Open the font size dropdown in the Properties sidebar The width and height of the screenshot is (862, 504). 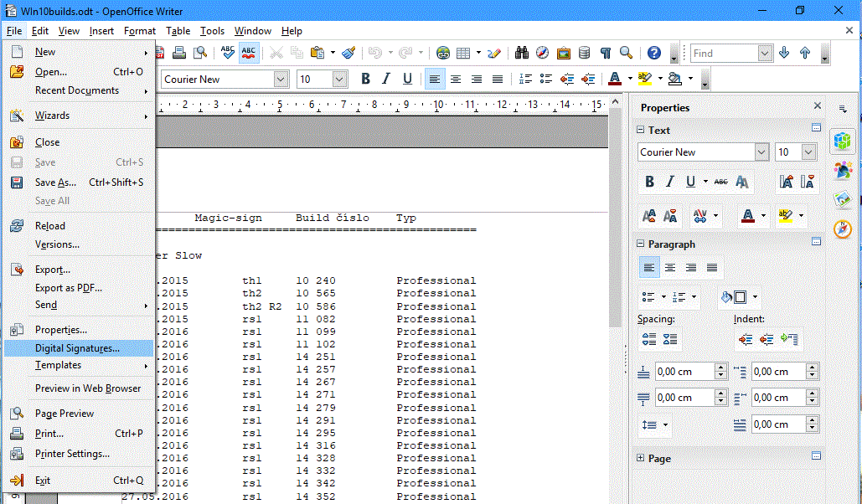point(808,152)
